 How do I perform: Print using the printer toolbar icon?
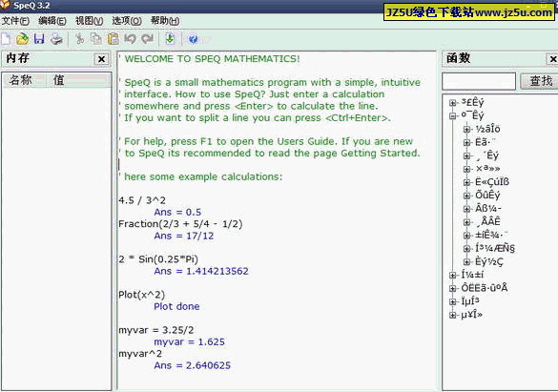pos(56,39)
